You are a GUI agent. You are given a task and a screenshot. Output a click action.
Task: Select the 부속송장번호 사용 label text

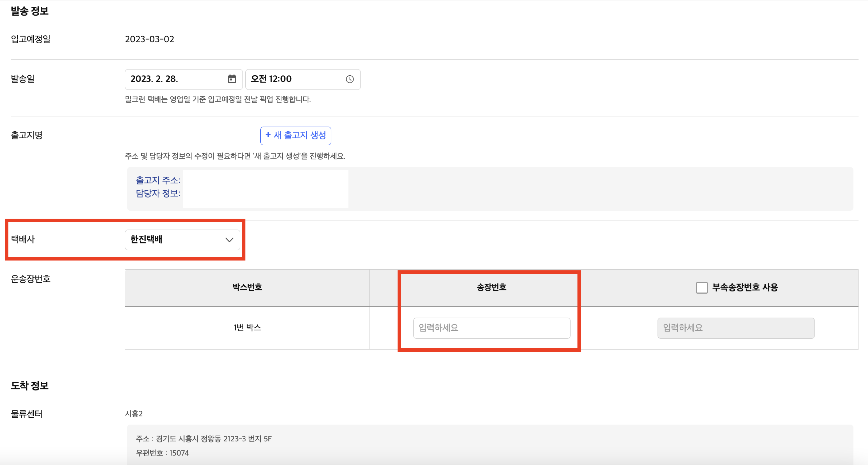[x=745, y=287]
